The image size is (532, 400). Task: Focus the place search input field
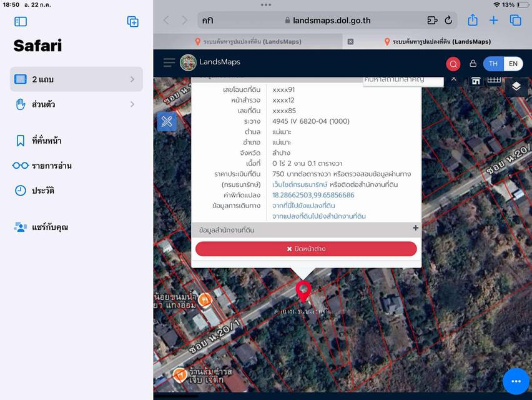coord(403,81)
